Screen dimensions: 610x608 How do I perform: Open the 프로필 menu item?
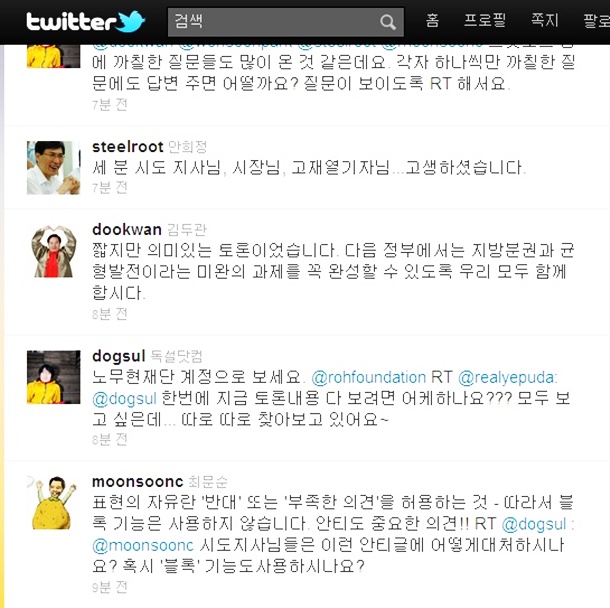pos(485,20)
